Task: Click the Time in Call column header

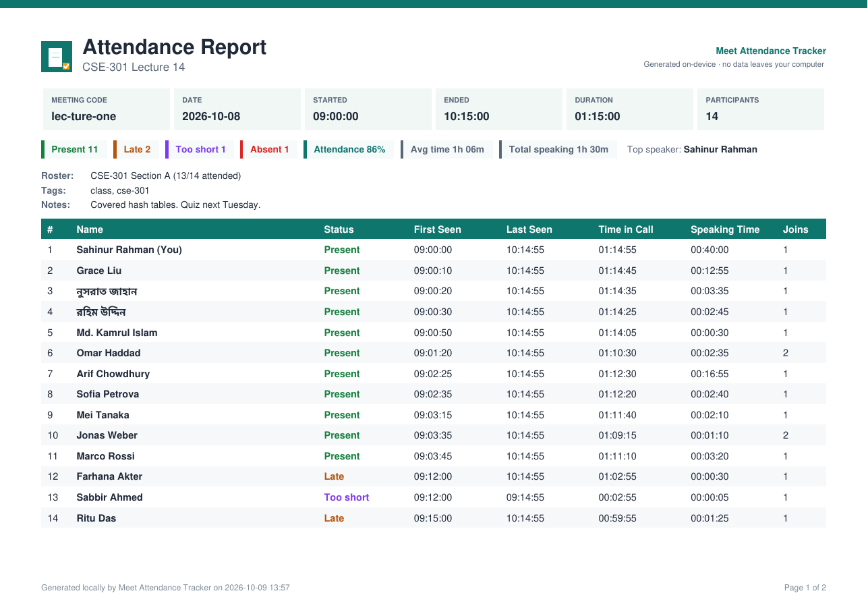Action: point(626,229)
